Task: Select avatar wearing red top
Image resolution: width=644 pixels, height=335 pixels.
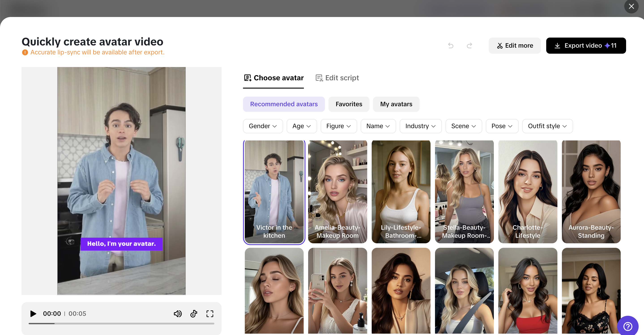Action: coord(528,291)
